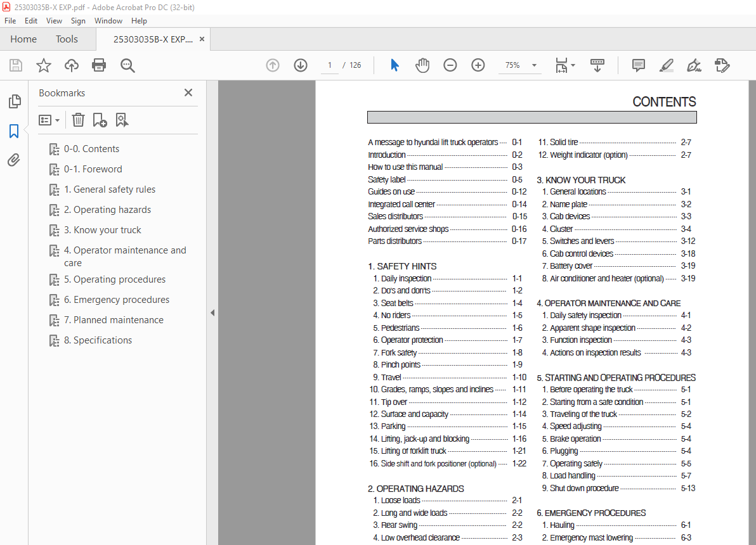The width and height of the screenshot is (756, 545).
Task: Activate the Selection arrow tool
Action: (x=395, y=65)
